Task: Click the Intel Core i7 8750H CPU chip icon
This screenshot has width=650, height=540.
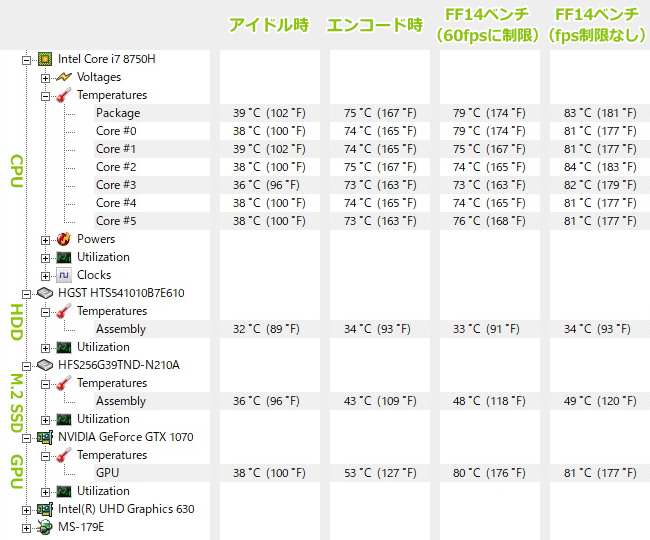Action: pyautogui.click(x=45, y=59)
